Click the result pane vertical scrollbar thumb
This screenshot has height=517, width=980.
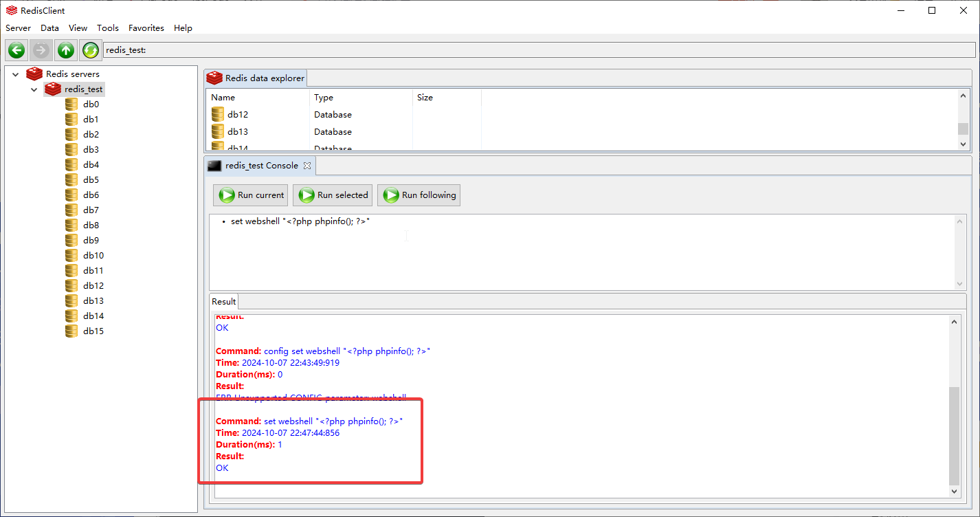tap(954, 435)
